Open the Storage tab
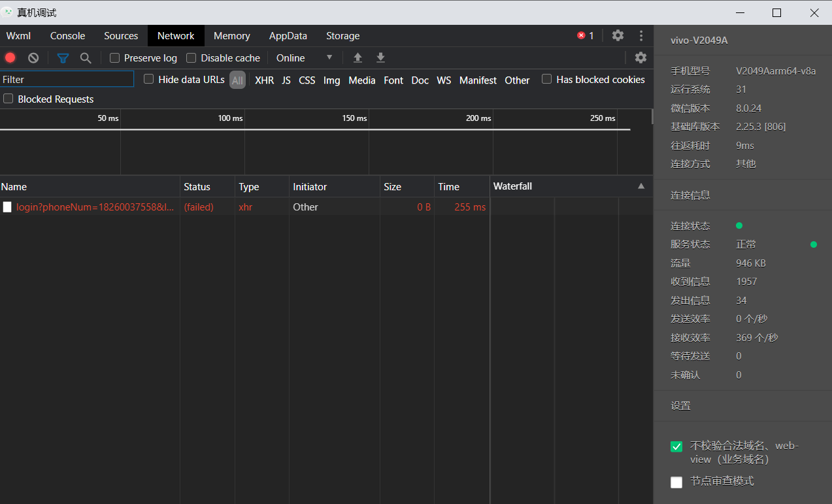This screenshot has width=832, height=504. pos(343,35)
